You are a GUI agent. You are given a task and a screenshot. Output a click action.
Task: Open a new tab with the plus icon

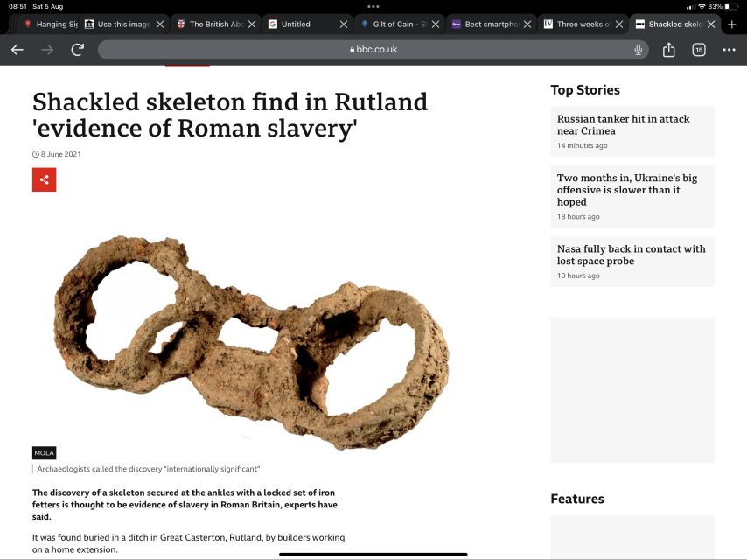pos(731,24)
